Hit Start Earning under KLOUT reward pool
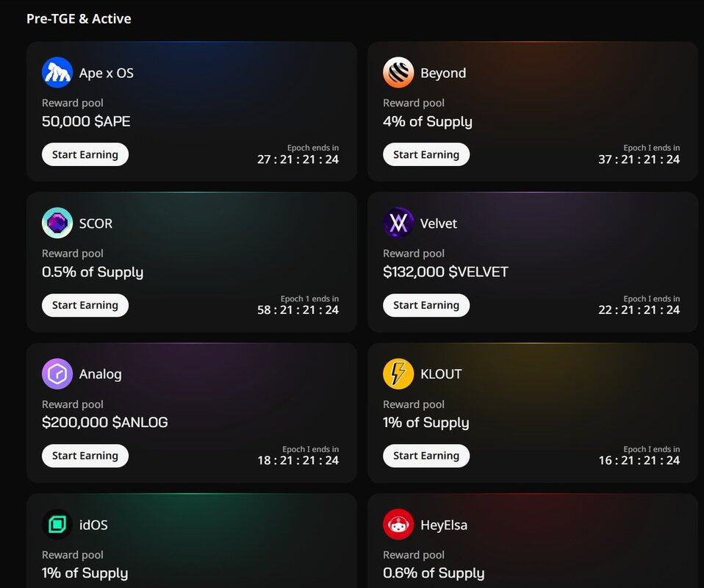This screenshot has height=588, width=704. pyautogui.click(x=426, y=456)
